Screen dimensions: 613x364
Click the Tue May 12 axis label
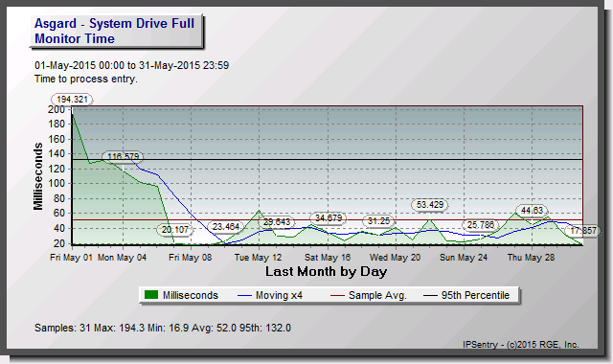pyautogui.click(x=258, y=258)
